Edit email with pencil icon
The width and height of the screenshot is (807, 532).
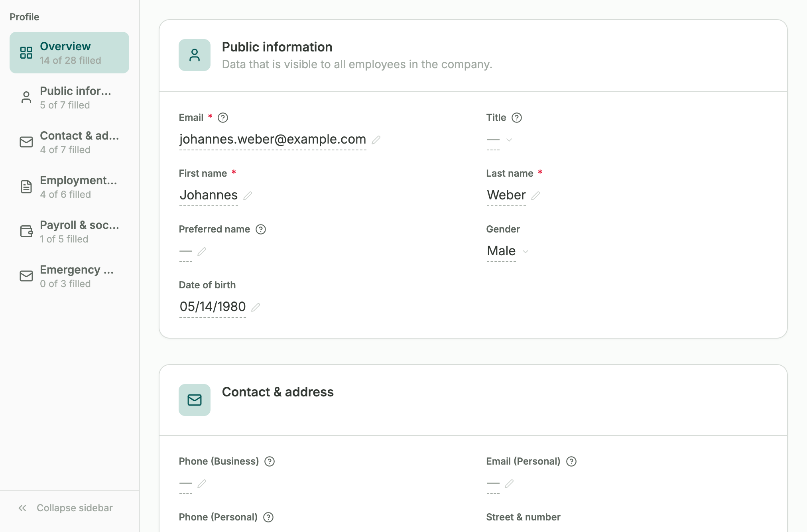pos(376,140)
